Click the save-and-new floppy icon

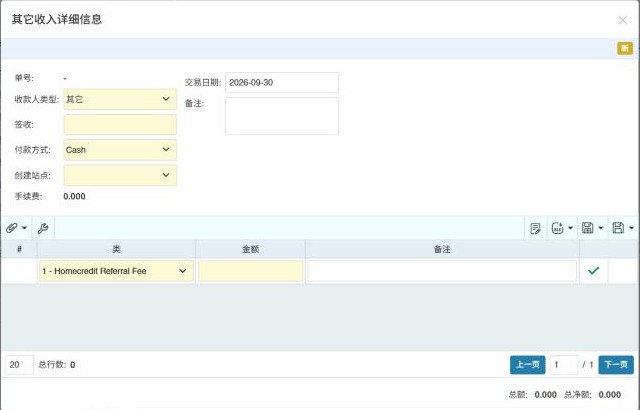[x=587, y=228]
